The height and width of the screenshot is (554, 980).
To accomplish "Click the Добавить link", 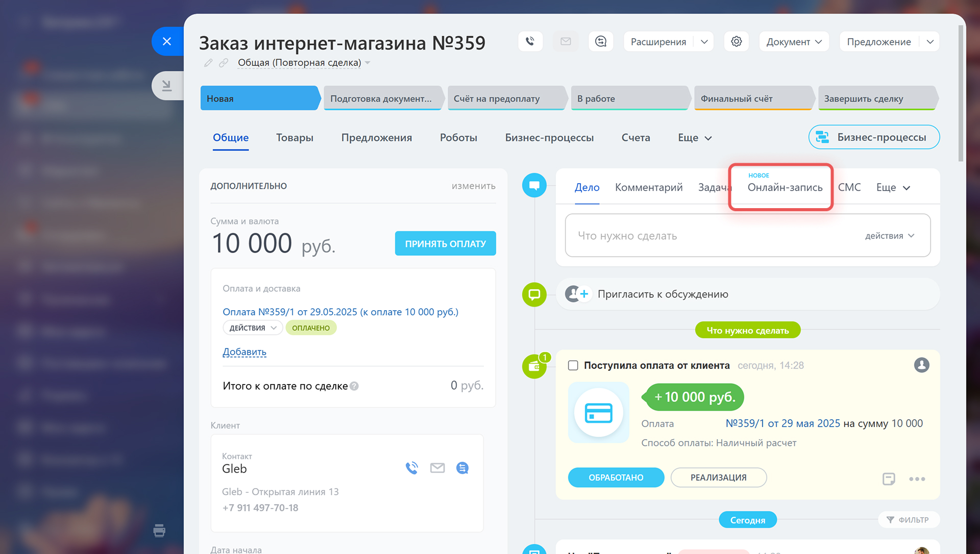I will (244, 352).
